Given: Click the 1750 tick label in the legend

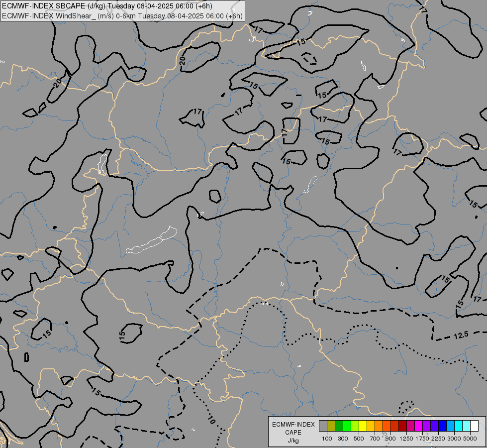Looking at the screenshot, I should tap(422, 439).
